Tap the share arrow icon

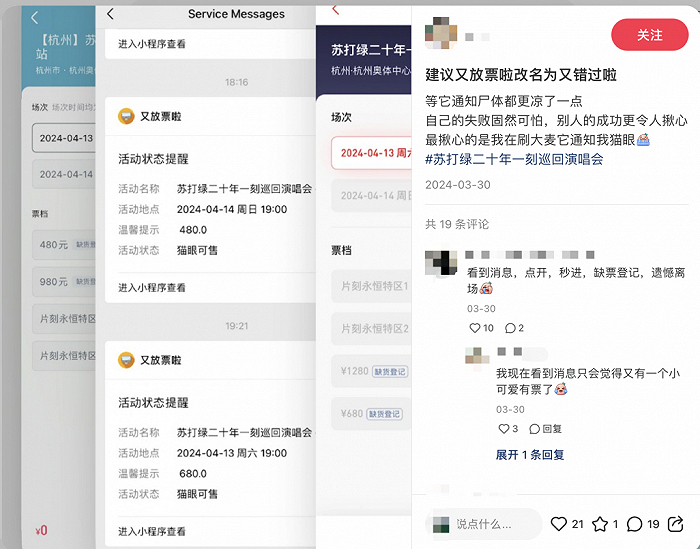tap(675, 524)
